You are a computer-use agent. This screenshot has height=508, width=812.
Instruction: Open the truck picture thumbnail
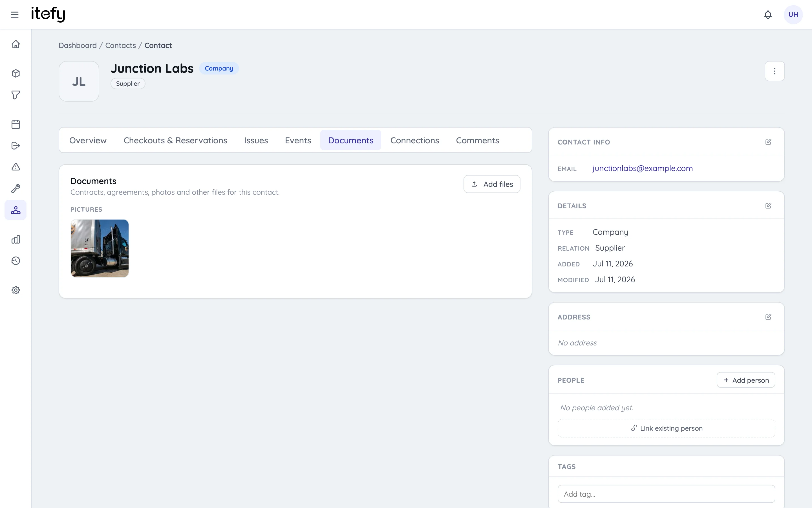[x=100, y=248]
